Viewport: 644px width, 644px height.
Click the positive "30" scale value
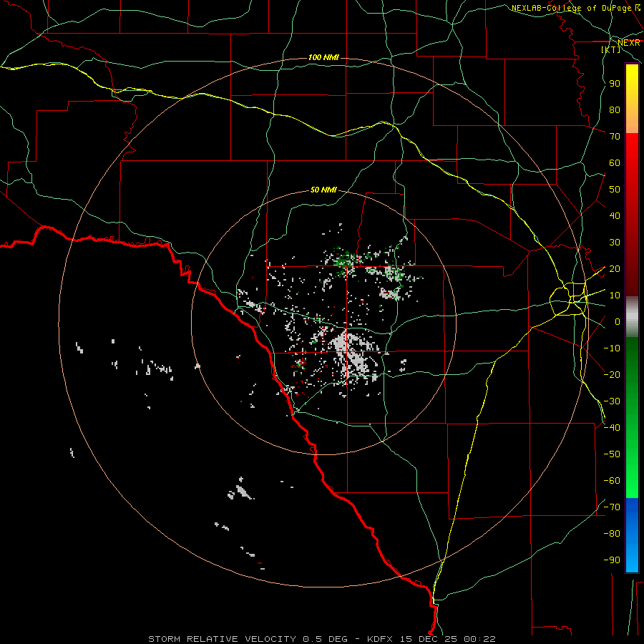(615, 243)
